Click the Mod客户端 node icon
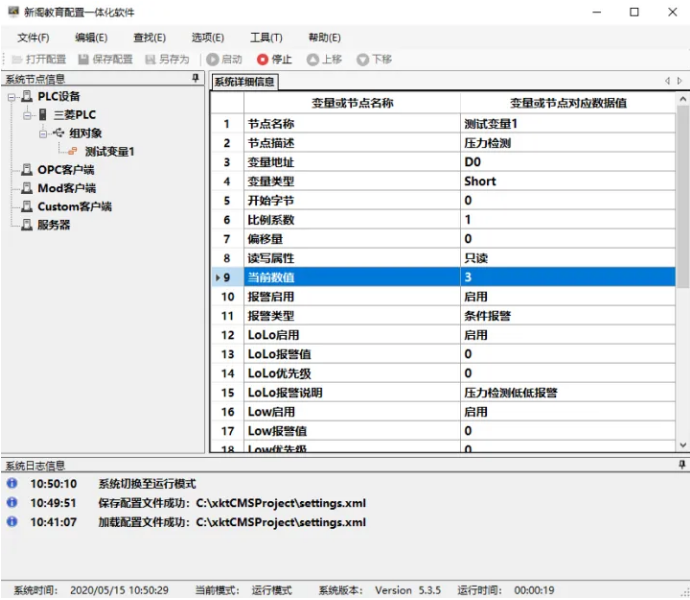Viewport: 690px width, 600px height. (x=27, y=188)
